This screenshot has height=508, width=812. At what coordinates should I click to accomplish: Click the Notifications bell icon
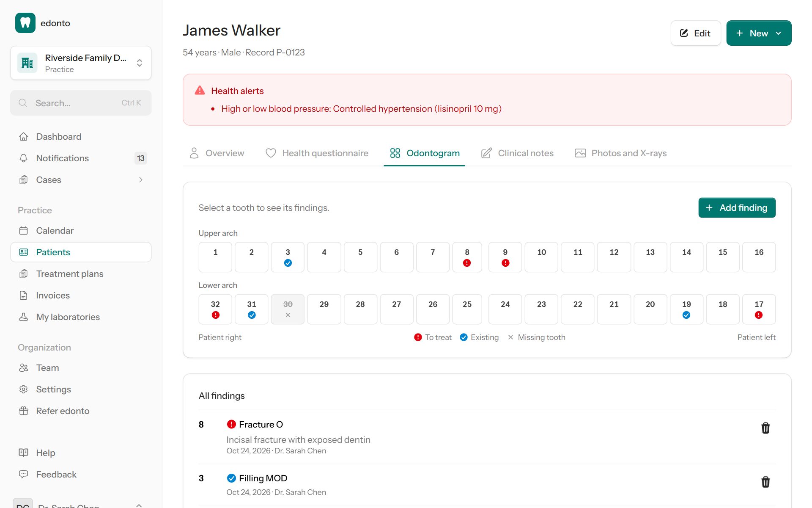24,158
